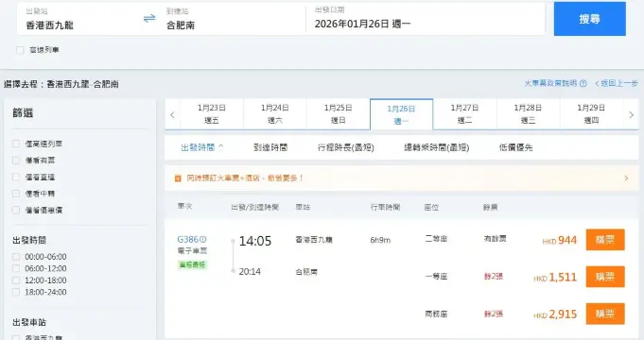Sort by shortest trip duration

click(x=346, y=147)
